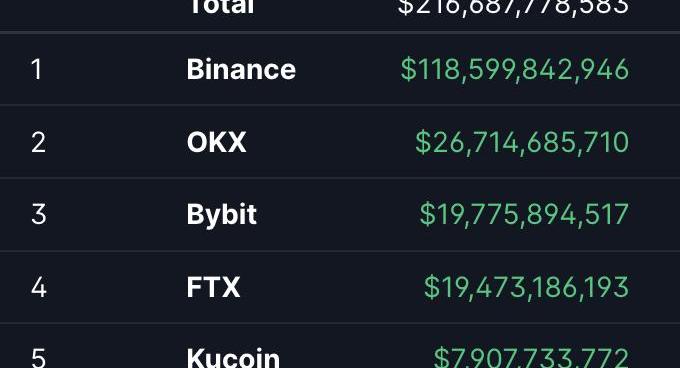This screenshot has height=368, width=680.
Task: Click rank number 2
Action: pyautogui.click(x=38, y=142)
